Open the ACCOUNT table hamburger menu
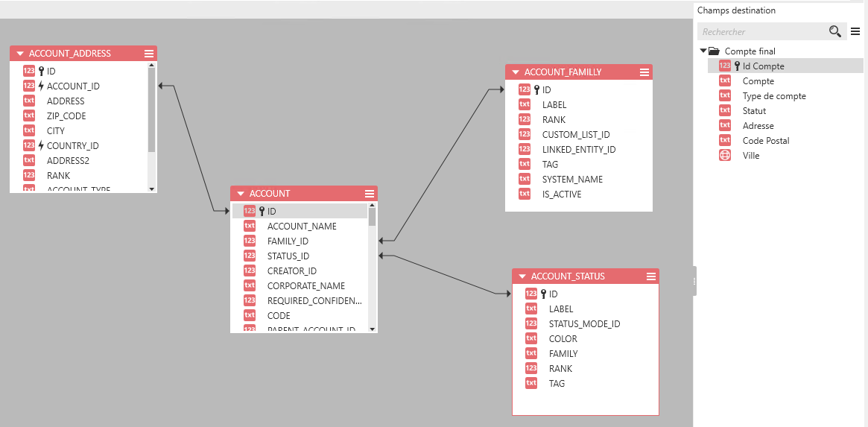 click(370, 194)
